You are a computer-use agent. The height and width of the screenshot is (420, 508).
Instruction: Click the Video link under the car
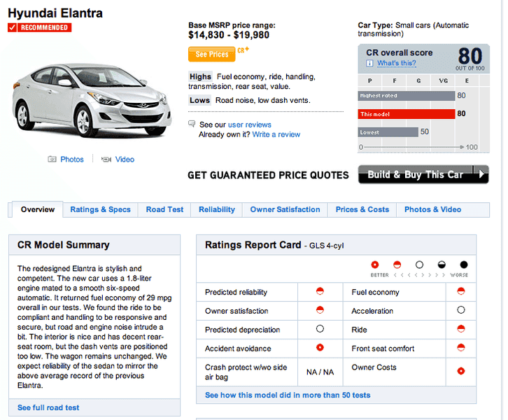tap(125, 160)
